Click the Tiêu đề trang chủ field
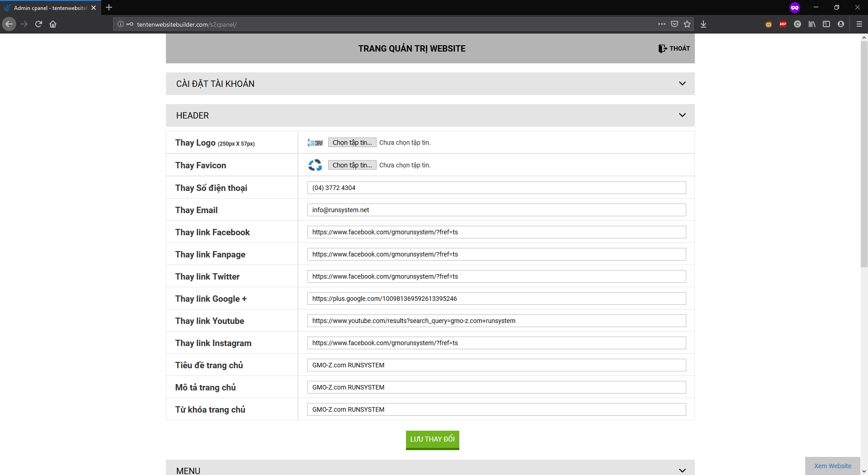This screenshot has width=868, height=475. click(x=497, y=365)
